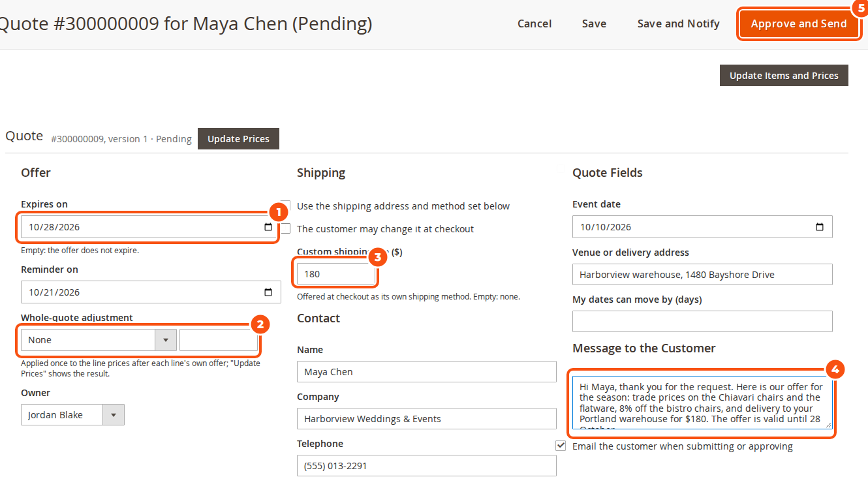Open calendar picker in Reminder on field
Viewport: 868px width, 492px height.
point(268,292)
